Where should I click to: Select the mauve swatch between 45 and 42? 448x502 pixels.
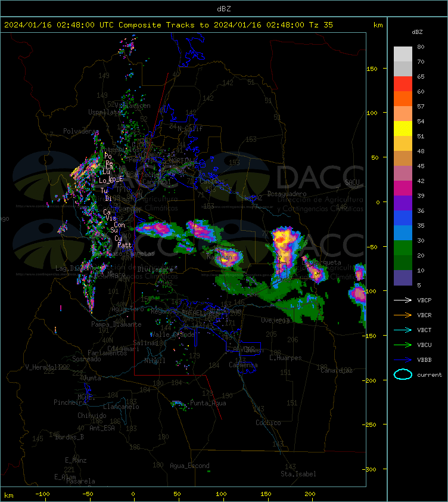coord(403,173)
